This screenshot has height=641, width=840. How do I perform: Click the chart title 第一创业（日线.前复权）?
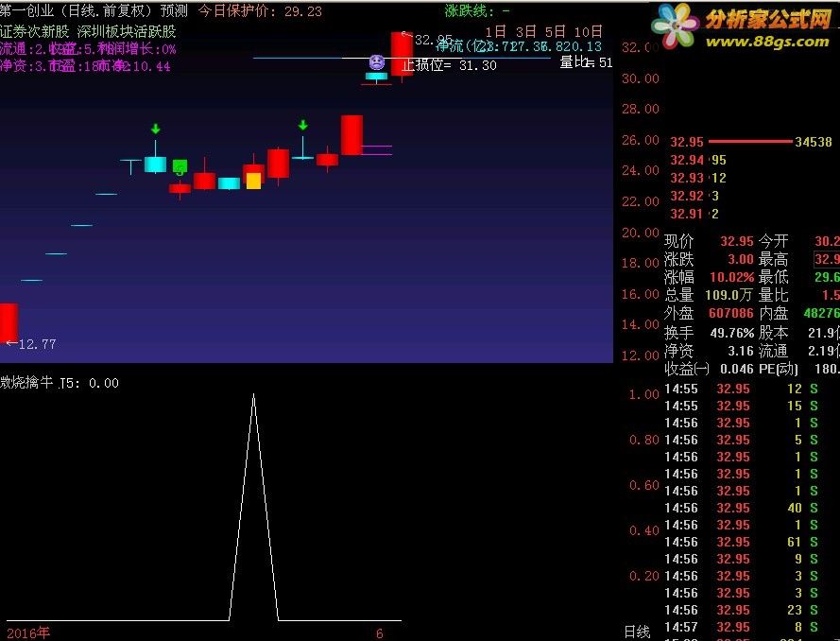pos(76,10)
